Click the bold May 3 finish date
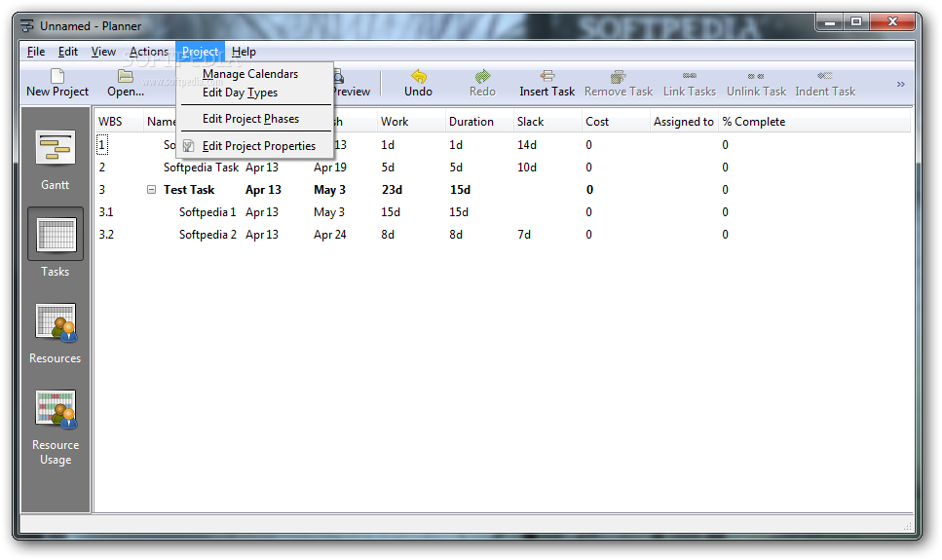The height and width of the screenshot is (560, 942). (x=329, y=189)
